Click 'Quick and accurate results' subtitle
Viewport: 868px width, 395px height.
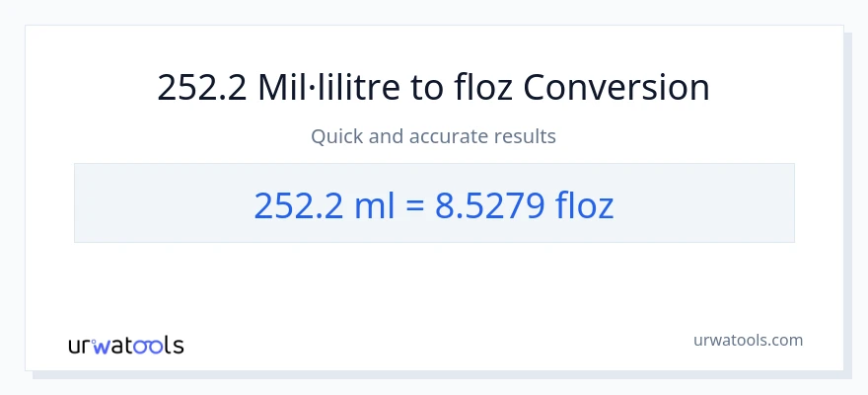434,136
